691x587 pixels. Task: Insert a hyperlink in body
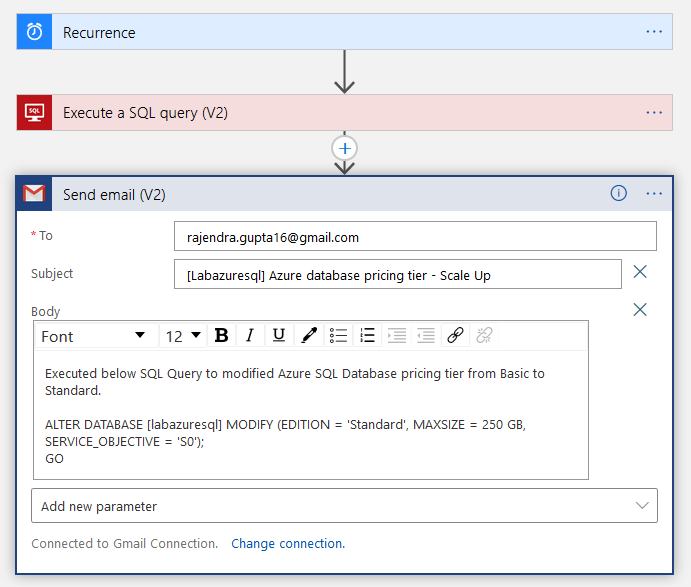pos(455,336)
